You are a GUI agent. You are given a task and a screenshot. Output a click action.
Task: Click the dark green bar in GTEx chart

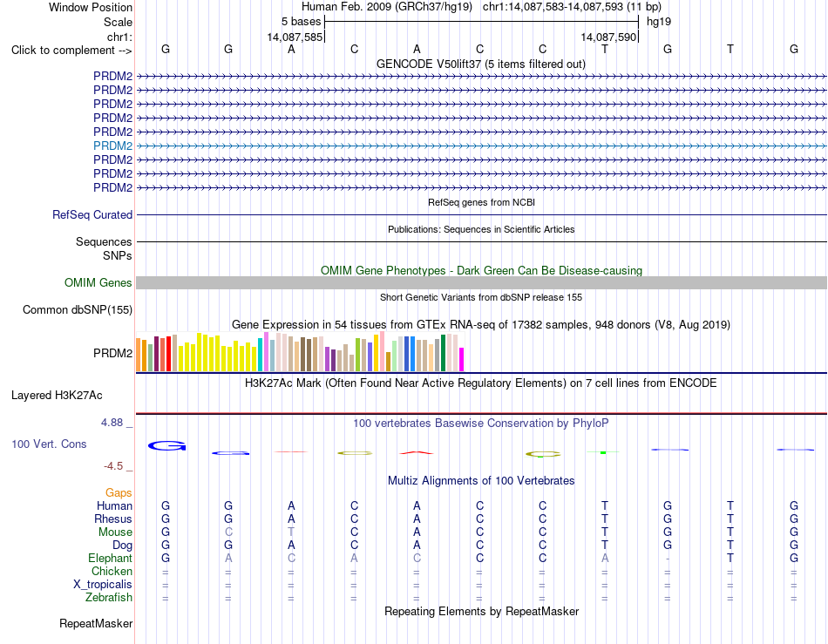pyautogui.click(x=443, y=353)
